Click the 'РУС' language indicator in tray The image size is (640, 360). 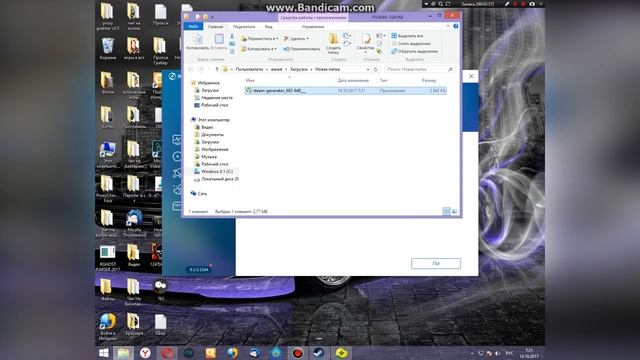(x=509, y=353)
